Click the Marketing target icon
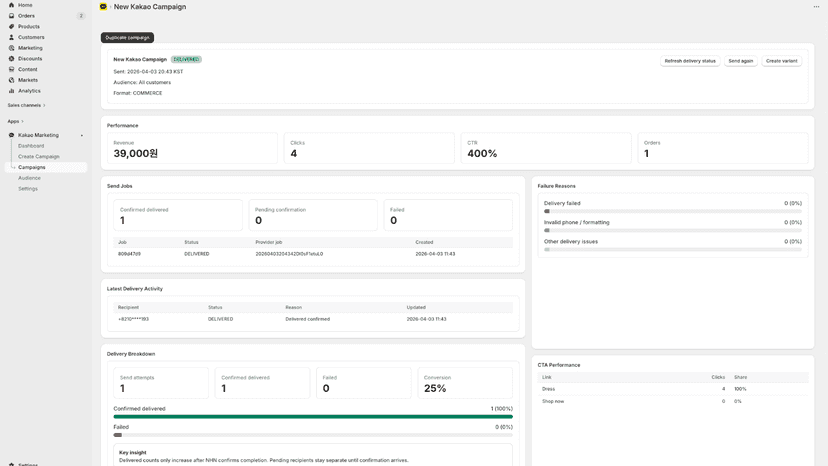The height and width of the screenshot is (466, 828). pyautogui.click(x=11, y=48)
